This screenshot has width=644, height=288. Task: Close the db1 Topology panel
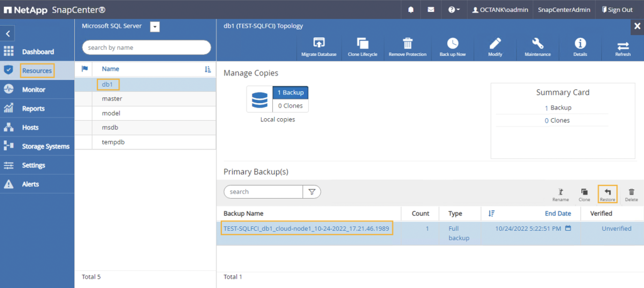(637, 26)
